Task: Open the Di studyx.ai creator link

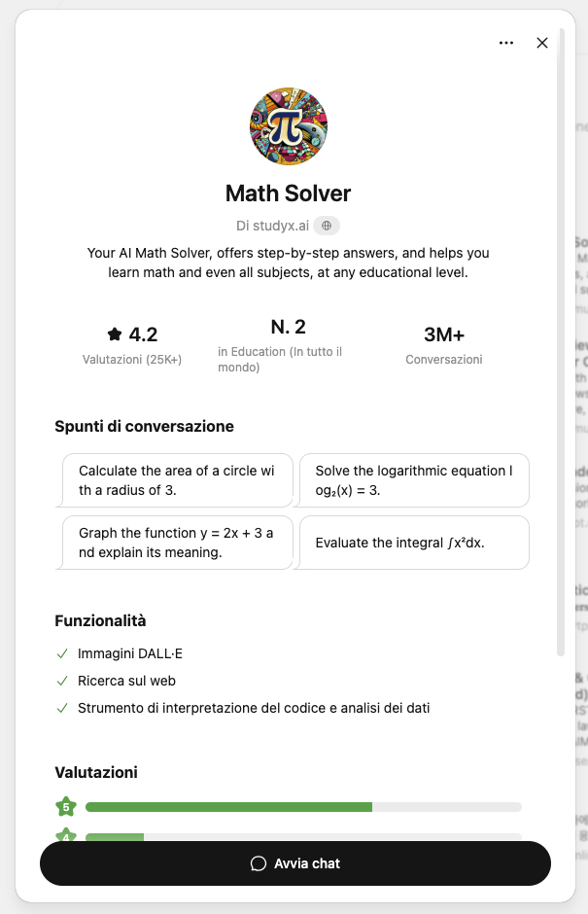Action: (x=275, y=225)
